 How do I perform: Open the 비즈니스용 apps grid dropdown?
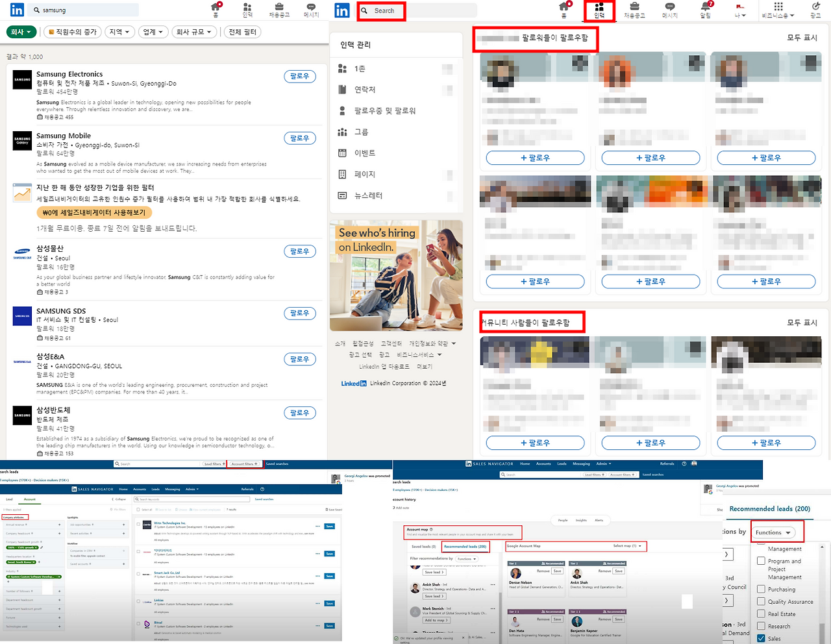tap(778, 10)
